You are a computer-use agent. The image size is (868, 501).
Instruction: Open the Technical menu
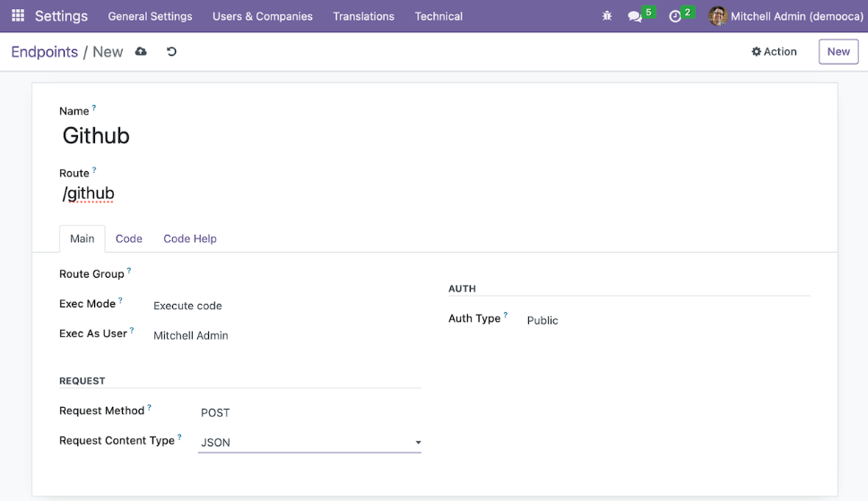pos(438,16)
